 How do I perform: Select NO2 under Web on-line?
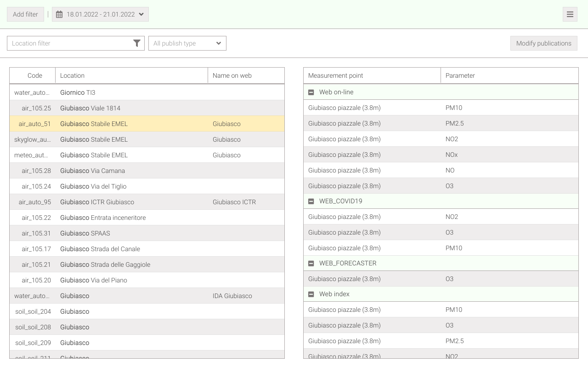pyautogui.click(x=441, y=139)
